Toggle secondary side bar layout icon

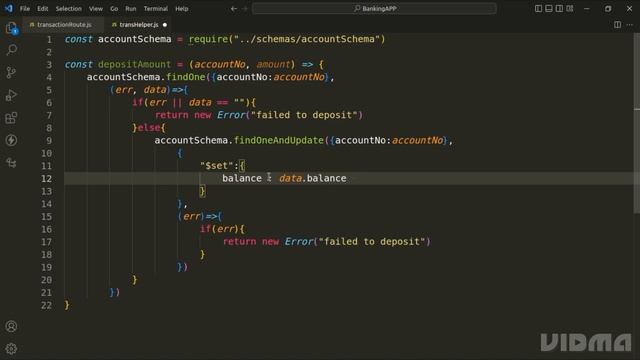coord(559,9)
